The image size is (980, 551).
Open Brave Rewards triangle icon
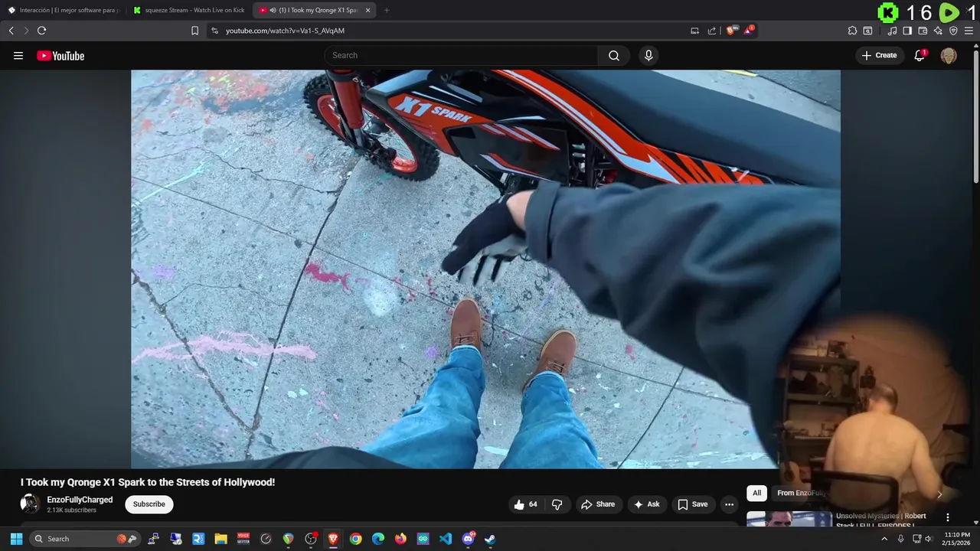pos(749,31)
